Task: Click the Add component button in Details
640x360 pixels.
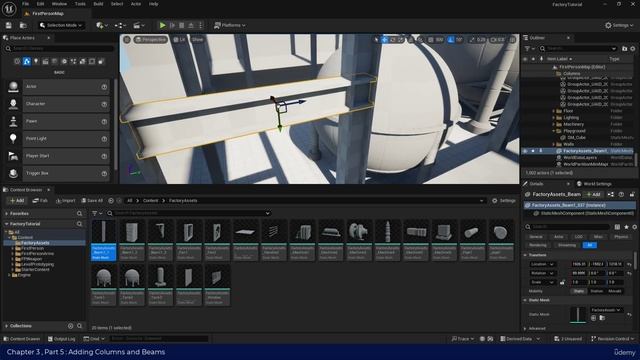Action: pos(594,194)
